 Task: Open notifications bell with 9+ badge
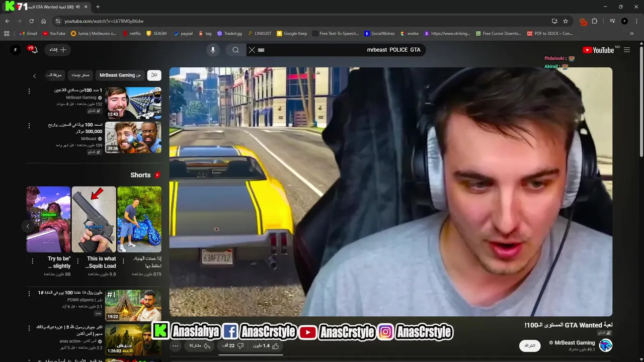click(x=34, y=50)
